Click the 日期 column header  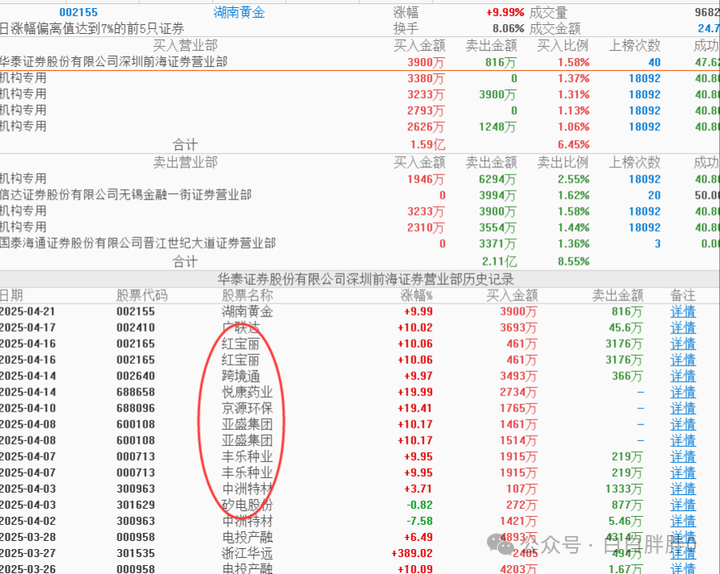coord(11,295)
